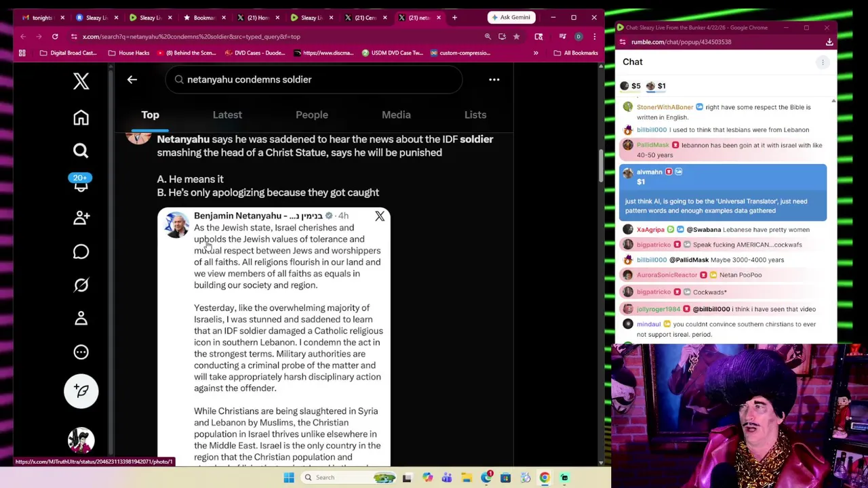Click the jollyroger1984 username in chat
Image resolution: width=868 pixels, height=488 pixels.
[x=658, y=309]
